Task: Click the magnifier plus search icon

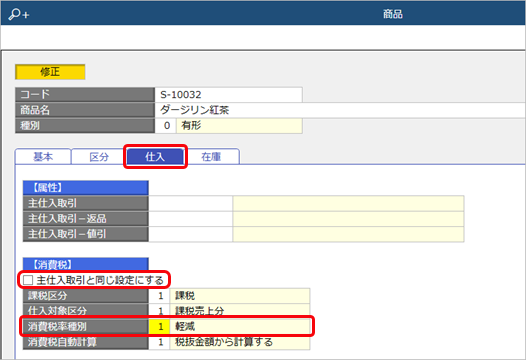Action: click(19, 14)
